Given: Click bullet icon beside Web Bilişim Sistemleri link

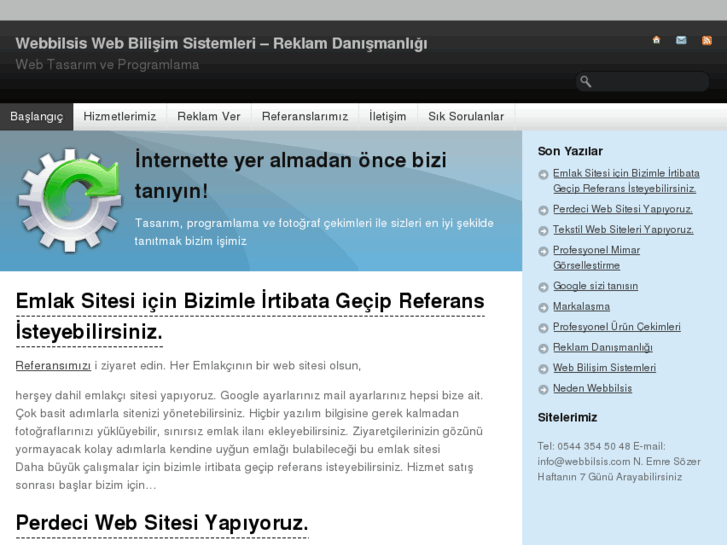Looking at the screenshot, I should [x=543, y=369].
